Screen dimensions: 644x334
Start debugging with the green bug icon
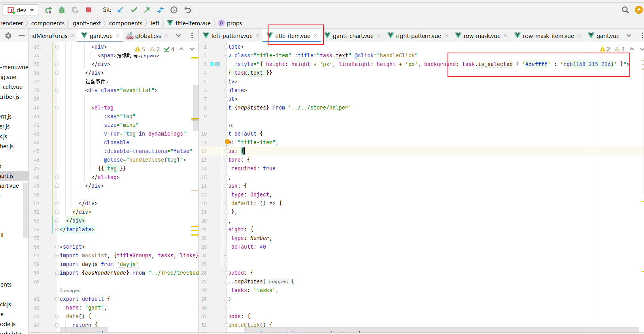(x=62, y=10)
